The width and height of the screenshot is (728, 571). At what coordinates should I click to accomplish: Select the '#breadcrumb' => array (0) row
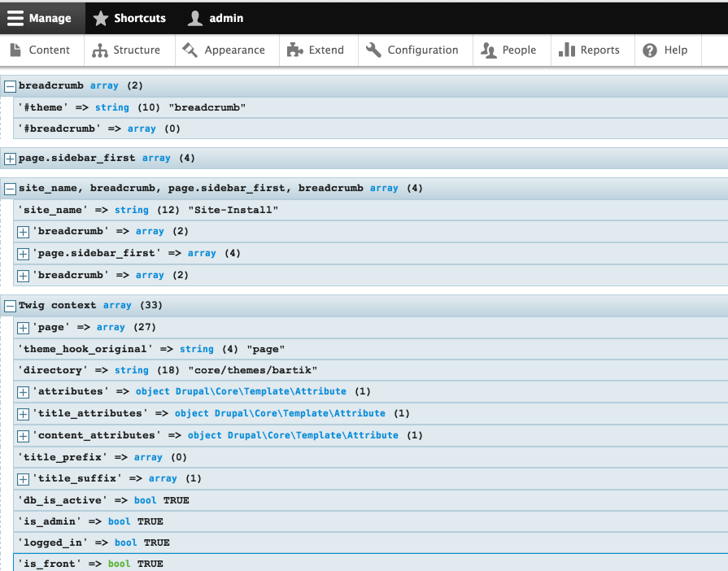click(x=370, y=129)
